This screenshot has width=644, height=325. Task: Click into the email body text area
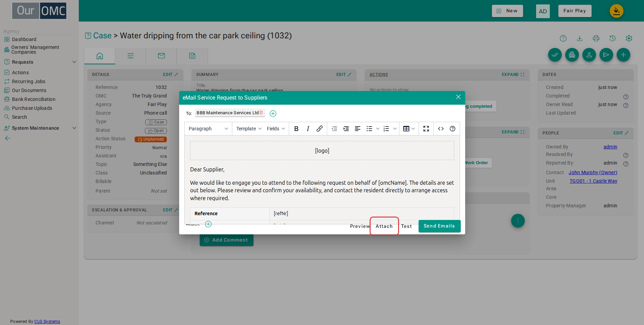322,180
